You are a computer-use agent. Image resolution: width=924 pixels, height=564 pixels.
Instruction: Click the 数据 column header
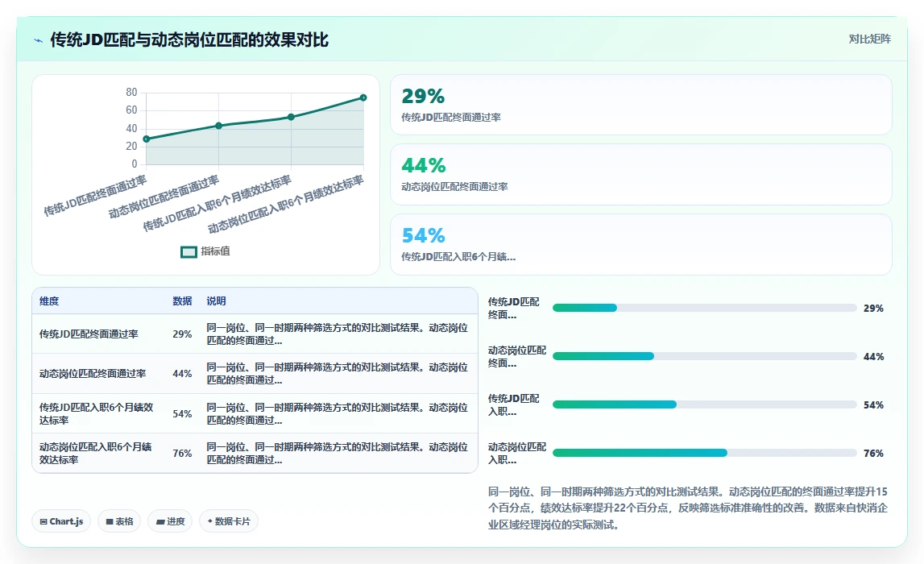click(182, 301)
